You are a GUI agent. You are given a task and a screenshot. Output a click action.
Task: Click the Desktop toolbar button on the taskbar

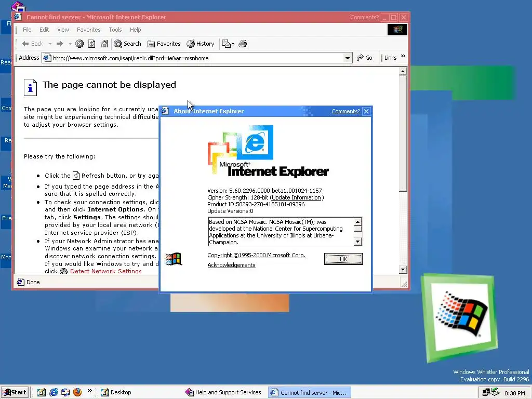pos(116,393)
